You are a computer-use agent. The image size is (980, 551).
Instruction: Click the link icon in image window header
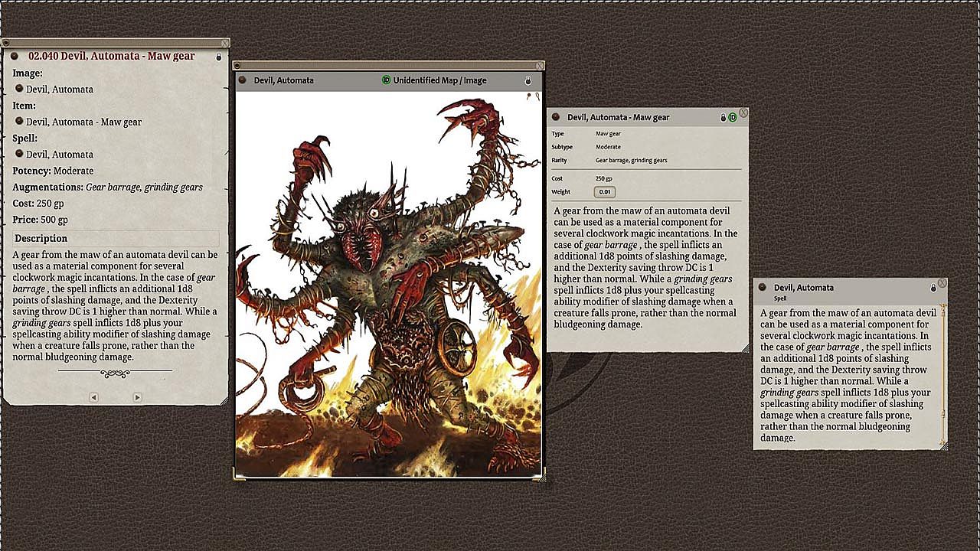point(243,80)
